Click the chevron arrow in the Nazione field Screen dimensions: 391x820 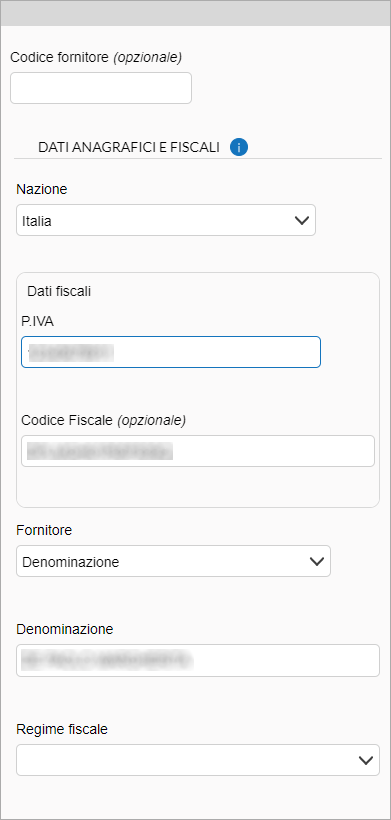click(x=302, y=221)
